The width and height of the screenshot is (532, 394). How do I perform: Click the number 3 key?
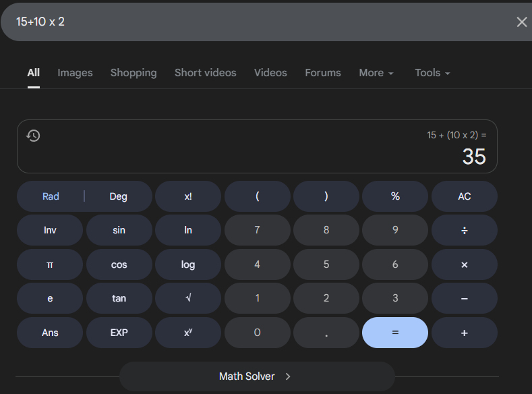point(395,298)
